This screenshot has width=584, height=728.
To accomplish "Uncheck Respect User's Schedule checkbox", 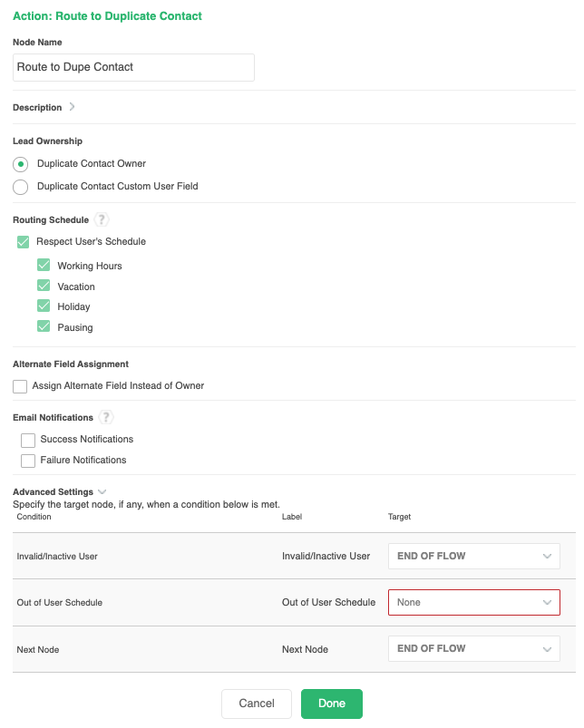I will (24, 242).
